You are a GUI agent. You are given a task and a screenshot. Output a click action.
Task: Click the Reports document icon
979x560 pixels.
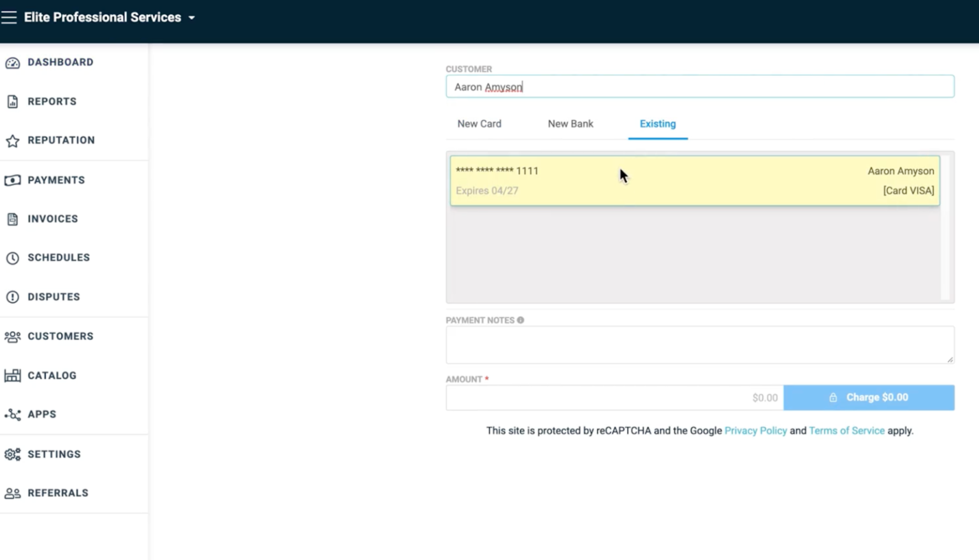[12, 102]
